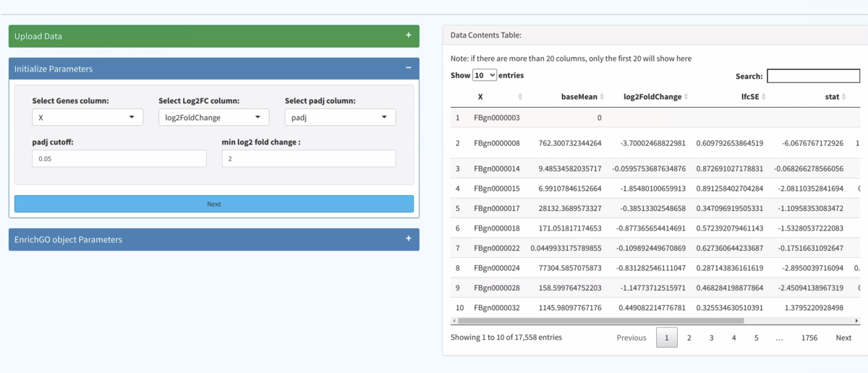Click the blue Next button
Screen dimensions: 868x373
coord(214,204)
